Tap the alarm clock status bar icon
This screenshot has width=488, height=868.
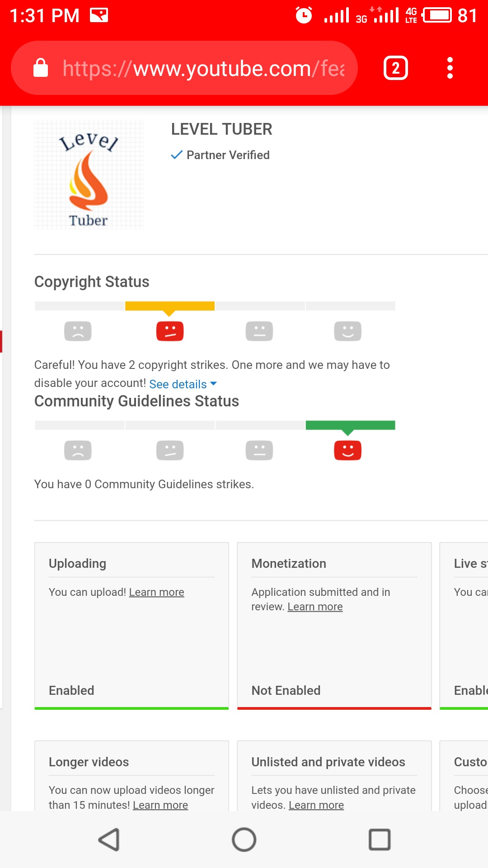click(304, 15)
